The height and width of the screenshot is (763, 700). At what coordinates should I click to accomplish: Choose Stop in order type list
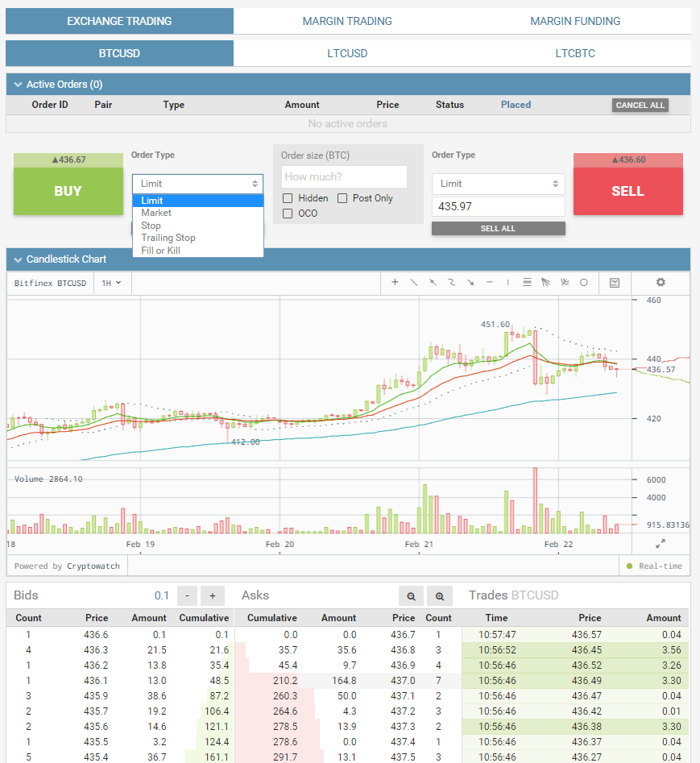coord(198,226)
